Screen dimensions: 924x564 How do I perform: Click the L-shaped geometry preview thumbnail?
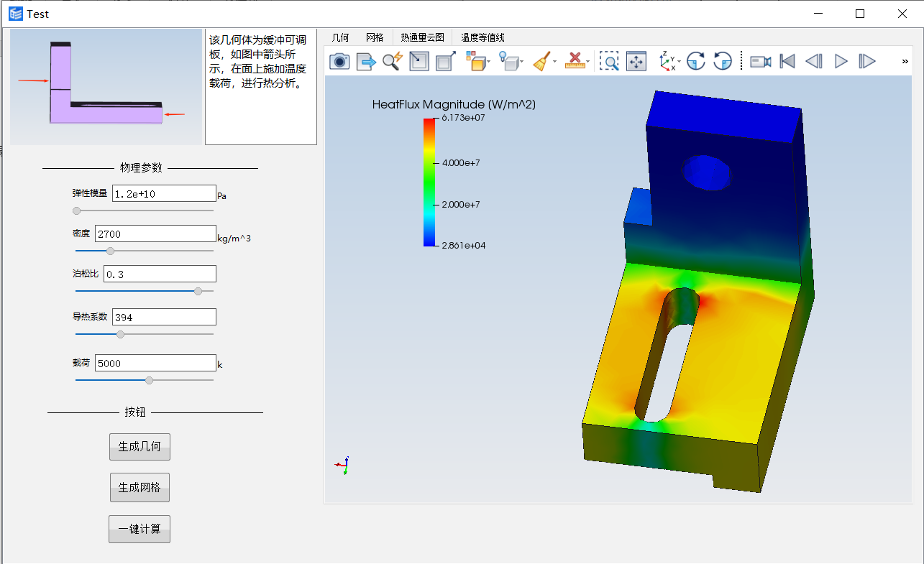[x=106, y=86]
